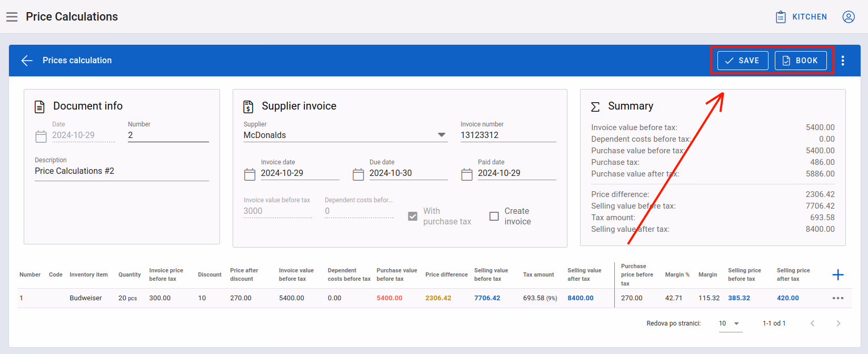Click the selling price after tax 420.00
The height and width of the screenshot is (354, 868).
(x=788, y=298)
